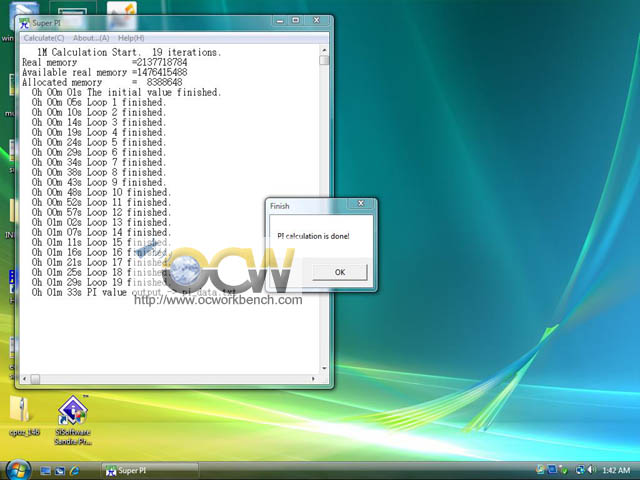Click 'The initial value finished.' line

(x=127, y=92)
